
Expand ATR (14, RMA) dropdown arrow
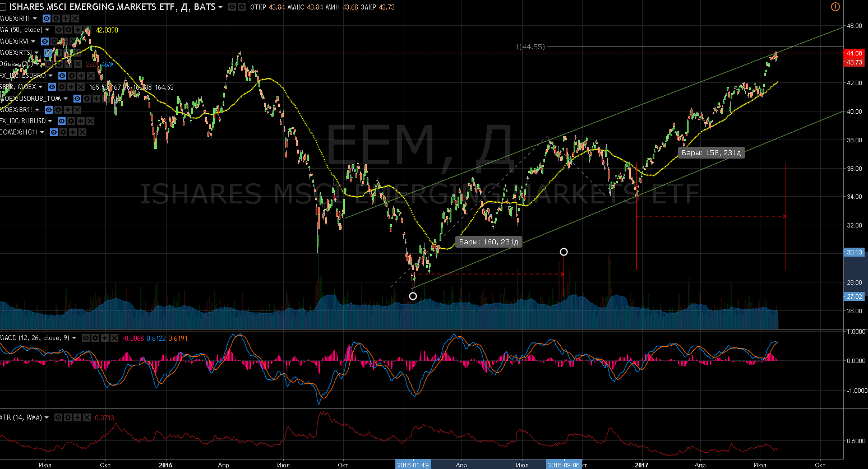click(x=47, y=417)
